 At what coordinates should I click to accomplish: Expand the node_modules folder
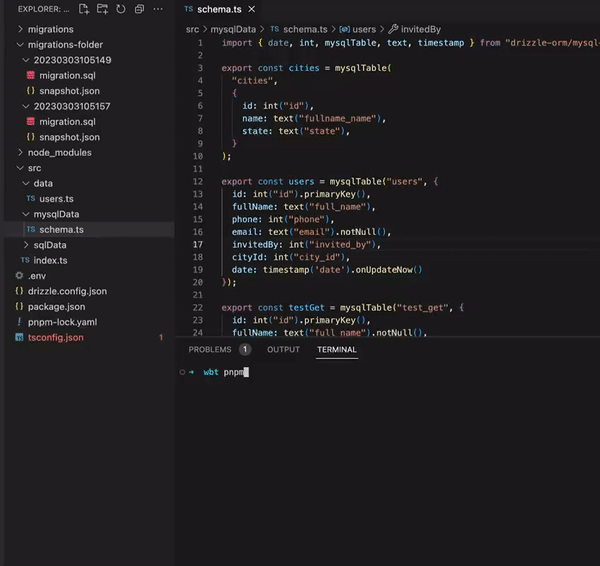pyautogui.click(x=59, y=153)
